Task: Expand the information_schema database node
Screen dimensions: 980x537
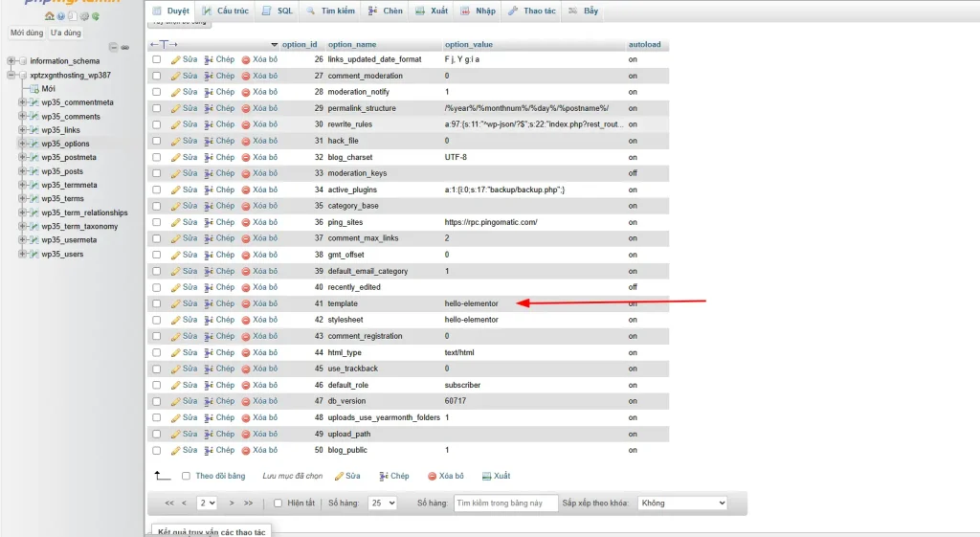Action: 11,61
